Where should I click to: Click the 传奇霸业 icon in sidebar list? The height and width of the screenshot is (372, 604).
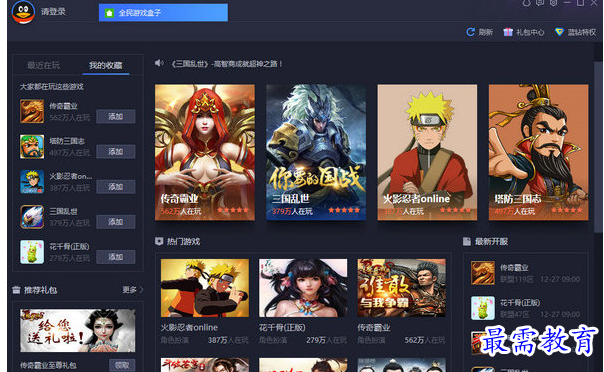click(32, 111)
